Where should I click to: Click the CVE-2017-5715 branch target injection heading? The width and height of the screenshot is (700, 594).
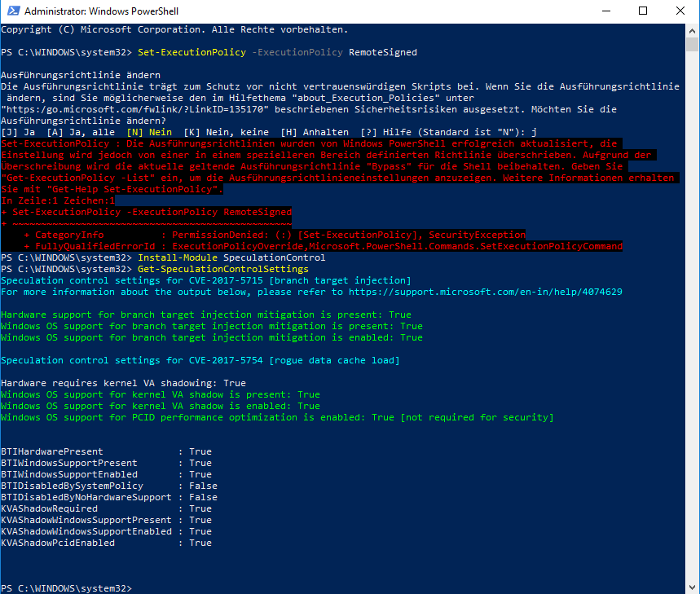click(x=206, y=280)
